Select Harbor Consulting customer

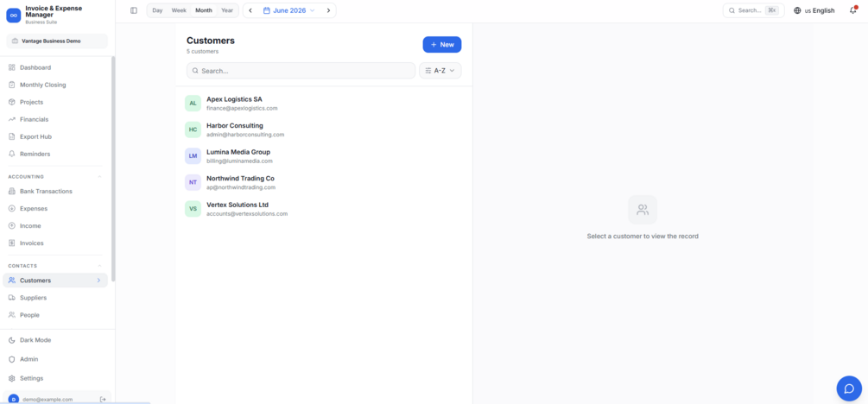tap(324, 129)
